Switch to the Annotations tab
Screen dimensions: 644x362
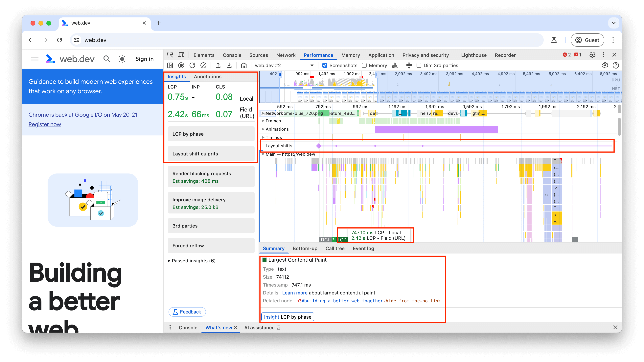(207, 76)
